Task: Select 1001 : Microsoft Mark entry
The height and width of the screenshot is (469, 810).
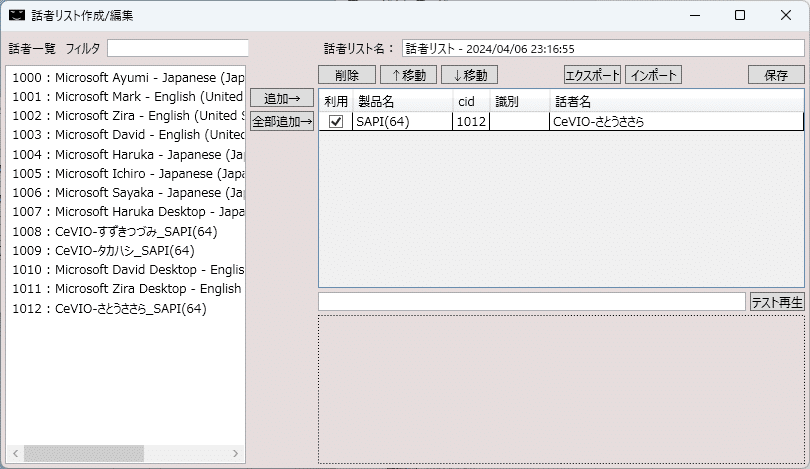Action: (126, 97)
